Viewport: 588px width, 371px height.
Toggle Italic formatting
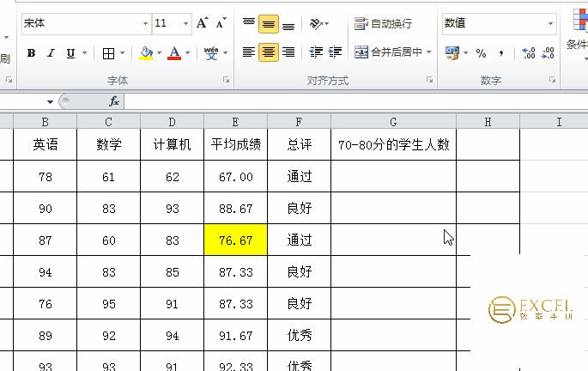[51, 53]
